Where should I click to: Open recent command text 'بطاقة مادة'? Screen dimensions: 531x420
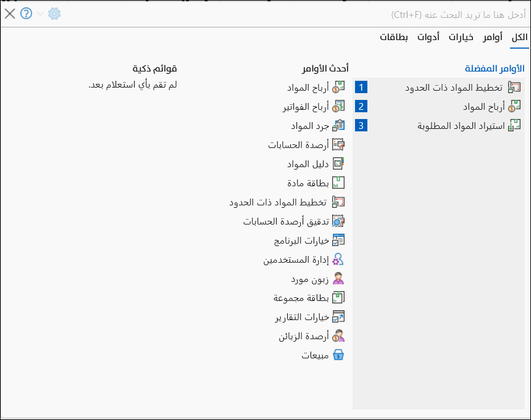click(x=308, y=183)
